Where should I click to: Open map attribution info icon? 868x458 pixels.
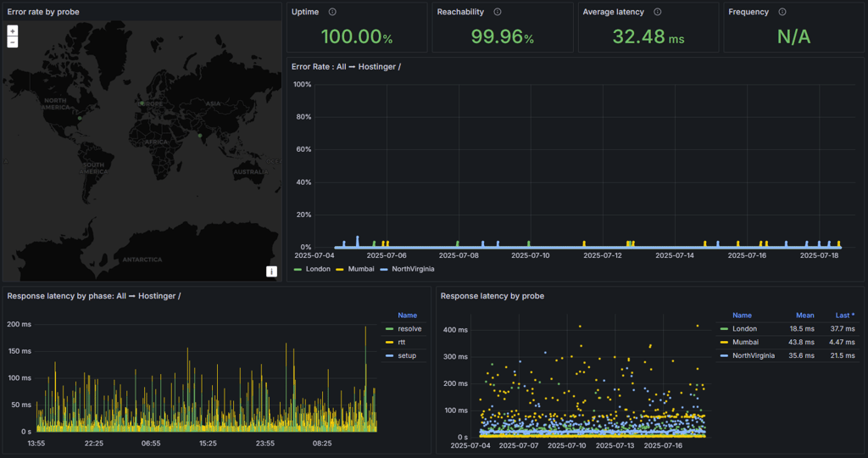pyautogui.click(x=271, y=271)
